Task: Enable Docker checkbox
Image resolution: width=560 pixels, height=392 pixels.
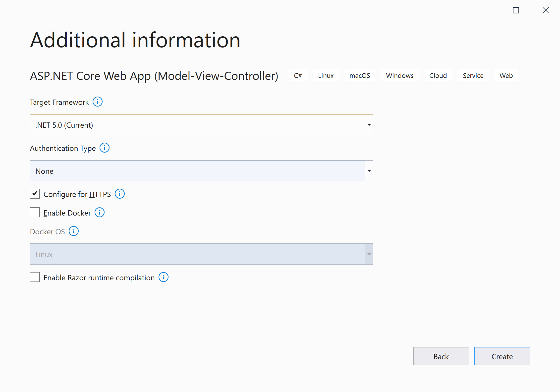Action: click(x=35, y=213)
